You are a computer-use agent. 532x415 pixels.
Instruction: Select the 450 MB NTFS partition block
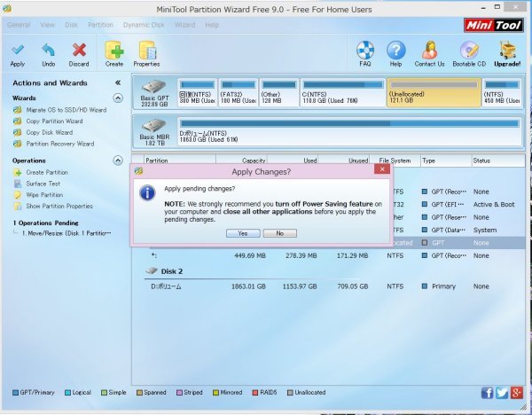[x=502, y=92]
